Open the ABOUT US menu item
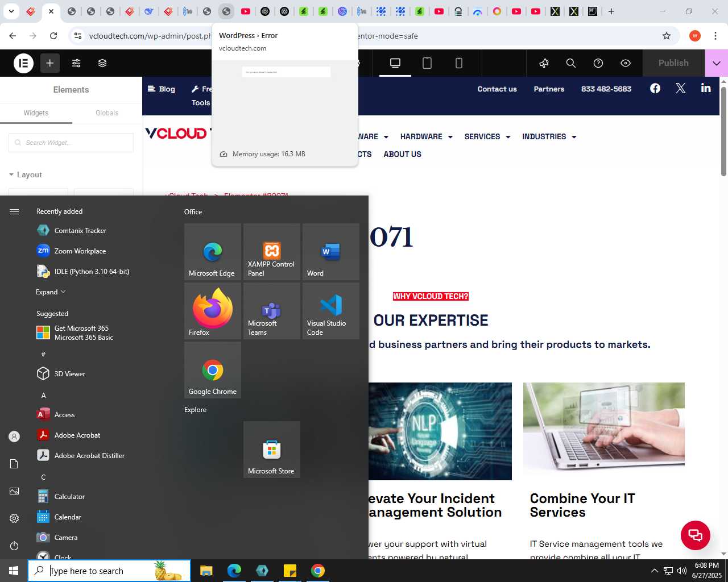 [402, 155]
